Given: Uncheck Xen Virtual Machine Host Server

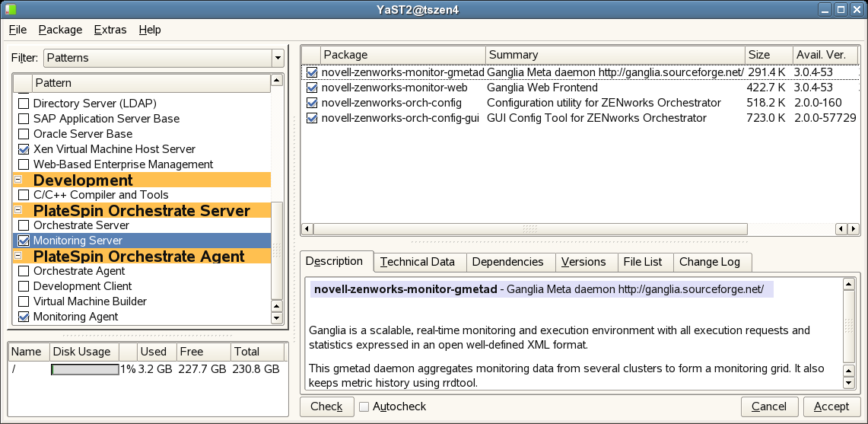Looking at the screenshot, I should pos(24,149).
